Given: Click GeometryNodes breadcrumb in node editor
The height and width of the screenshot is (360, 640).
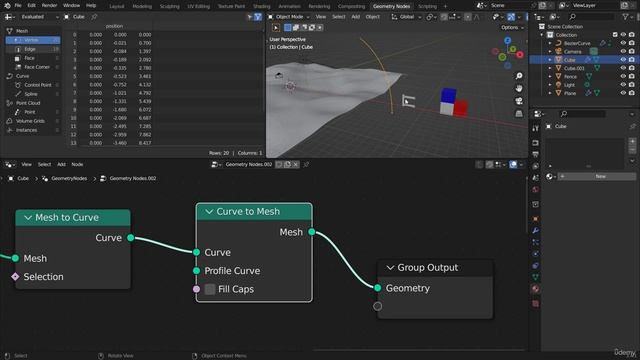Looking at the screenshot, I should pos(69,178).
